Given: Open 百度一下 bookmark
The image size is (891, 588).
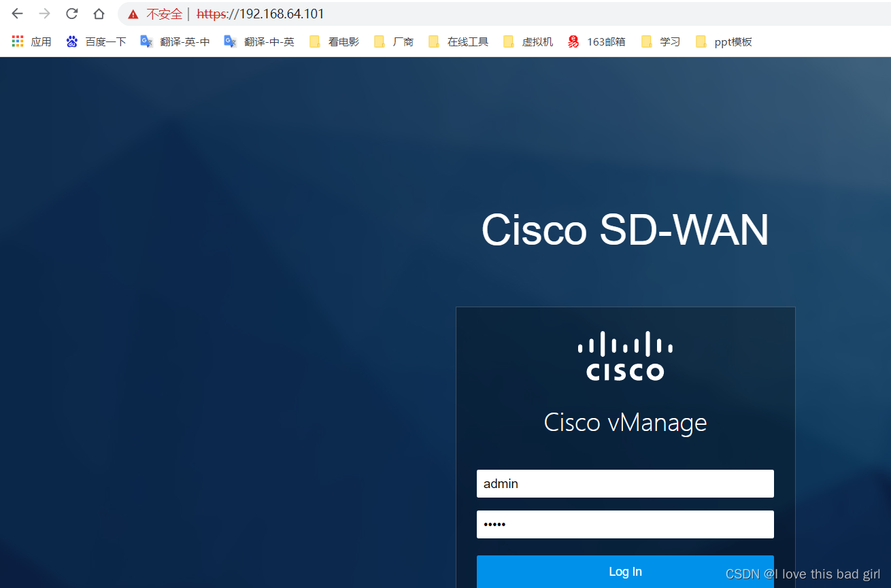Looking at the screenshot, I should [x=96, y=41].
